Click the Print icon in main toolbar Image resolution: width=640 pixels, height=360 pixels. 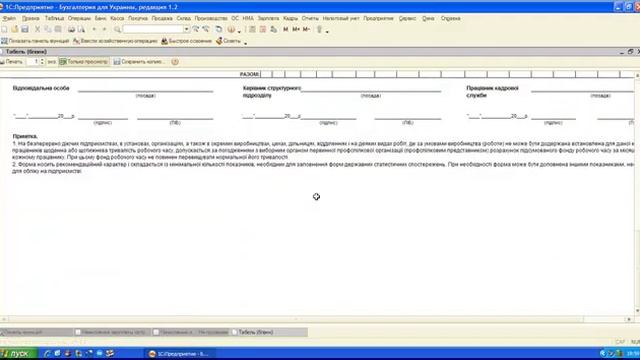coord(71,29)
